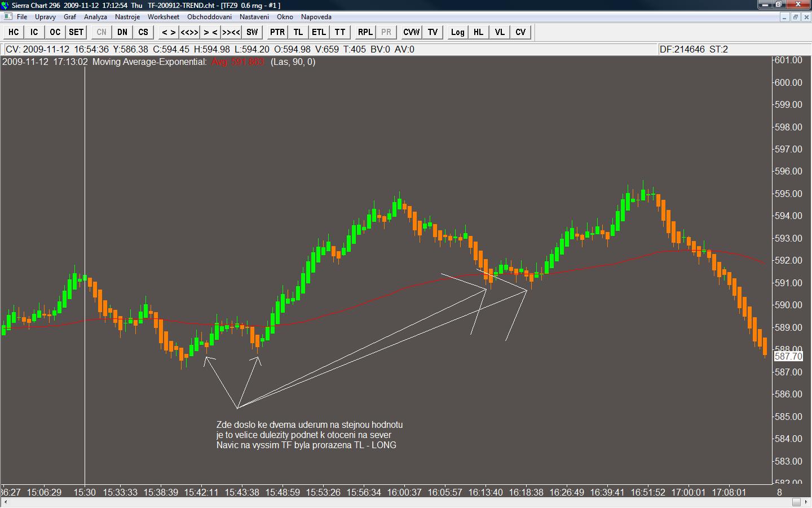Open the Graf menu

70,17
